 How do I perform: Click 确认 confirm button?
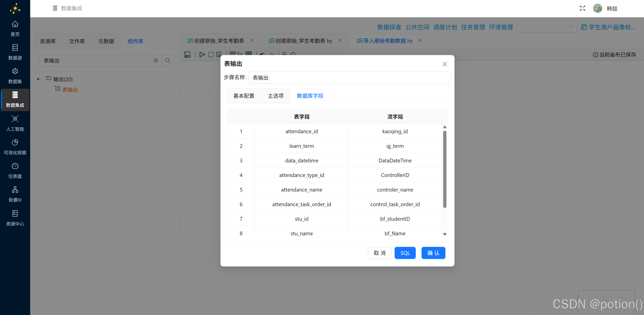tap(433, 253)
